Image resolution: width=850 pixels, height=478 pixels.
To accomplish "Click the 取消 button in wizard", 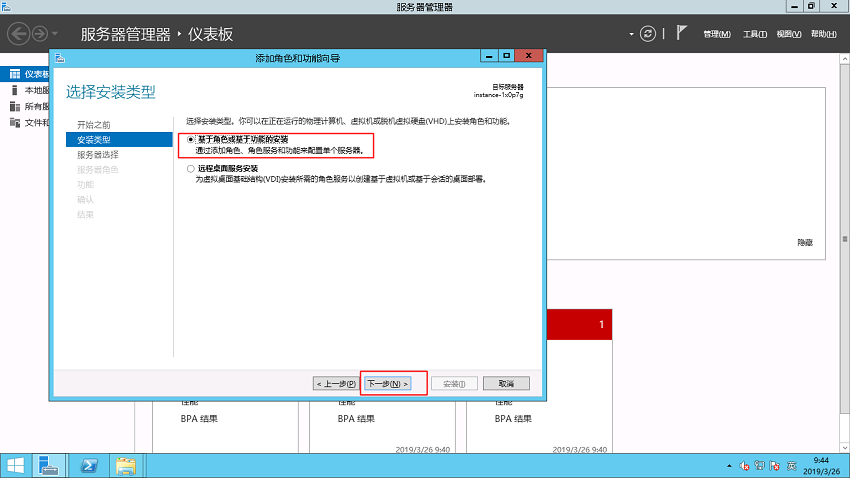I will coord(506,384).
